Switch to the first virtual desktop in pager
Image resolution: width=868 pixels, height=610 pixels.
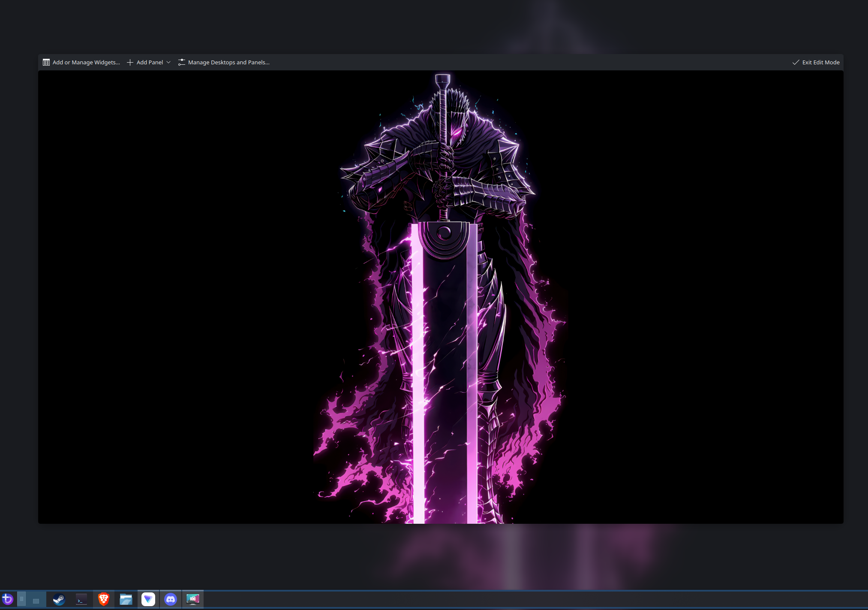coord(22,599)
